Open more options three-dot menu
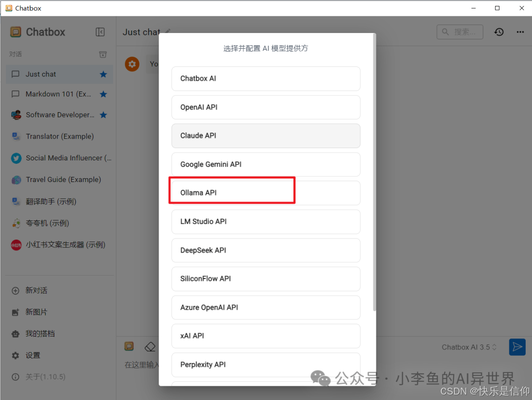Image resolution: width=532 pixels, height=400 pixels. pyautogui.click(x=520, y=32)
